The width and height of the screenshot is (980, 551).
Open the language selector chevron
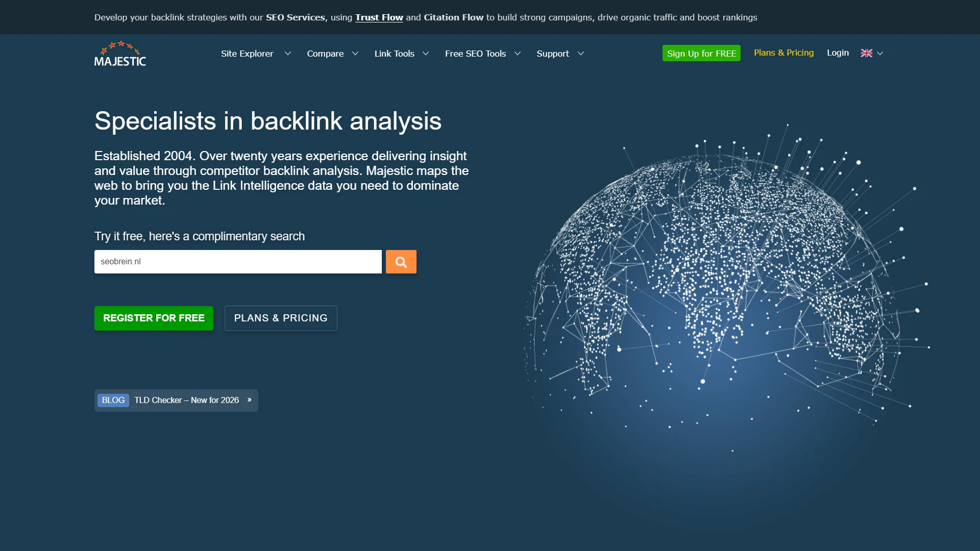(880, 53)
